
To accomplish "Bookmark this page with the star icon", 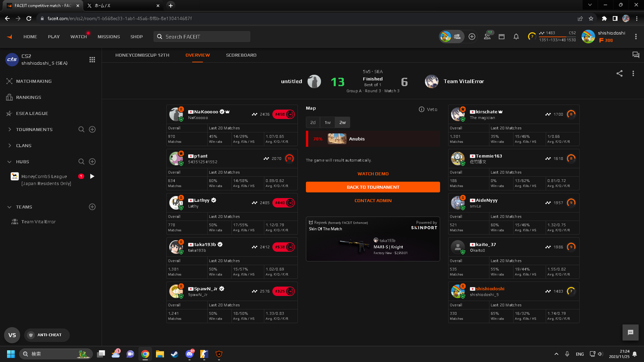I will [591, 18].
